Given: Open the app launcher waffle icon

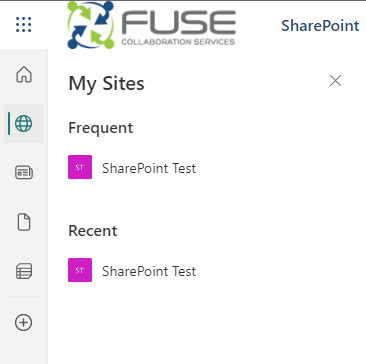Looking at the screenshot, I should pos(24,25).
